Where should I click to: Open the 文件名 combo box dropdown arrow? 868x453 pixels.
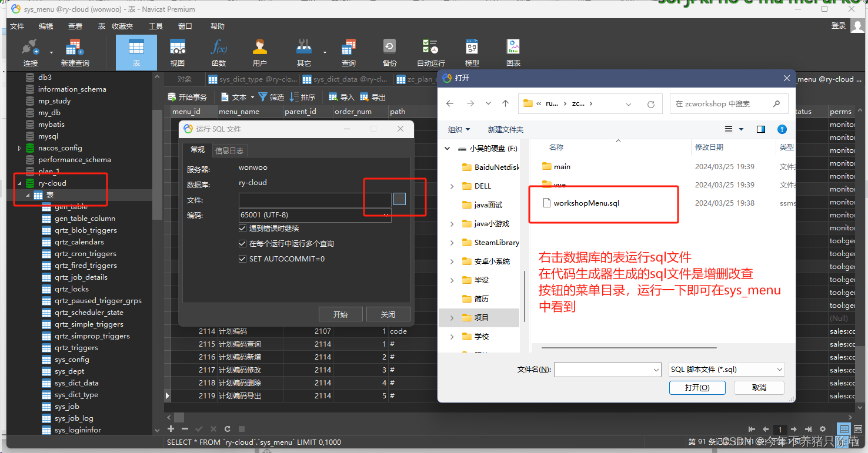click(x=656, y=370)
